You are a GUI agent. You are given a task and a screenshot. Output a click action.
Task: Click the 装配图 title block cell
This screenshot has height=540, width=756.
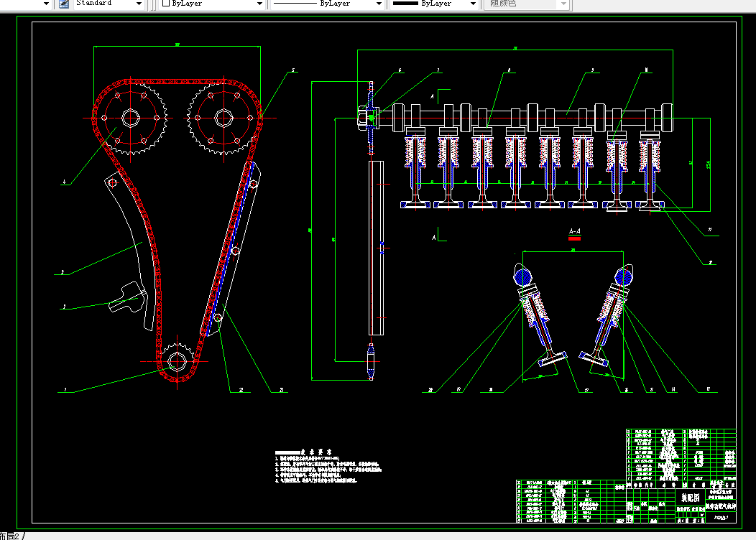[690, 498]
